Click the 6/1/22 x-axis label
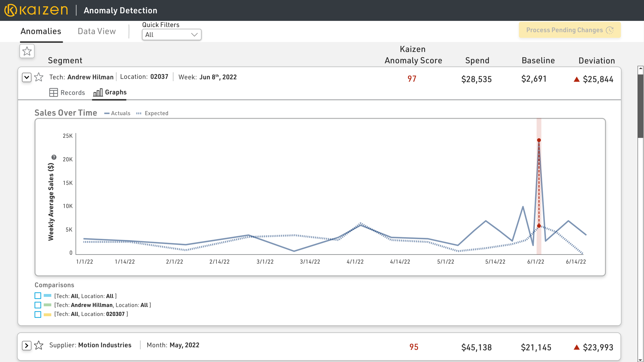 [x=535, y=262]
